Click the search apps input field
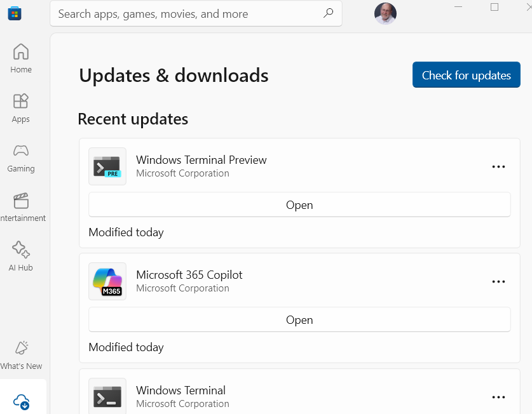The image size is (532, 414). [x=196, y=13]
